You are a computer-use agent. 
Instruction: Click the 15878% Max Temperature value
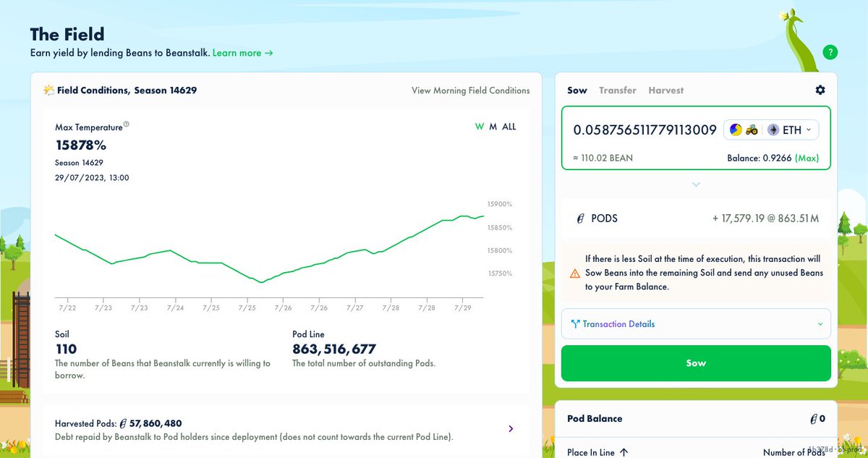pos(81,145)
